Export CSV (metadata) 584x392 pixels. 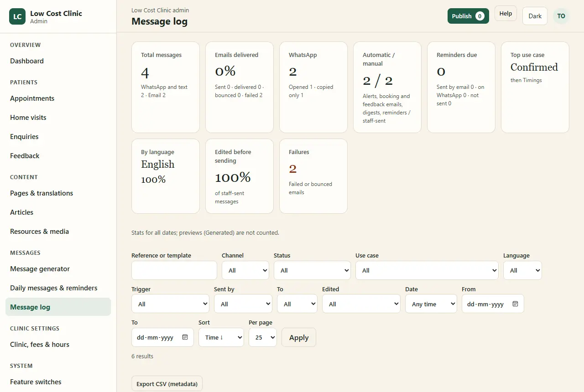click(167, 384)
